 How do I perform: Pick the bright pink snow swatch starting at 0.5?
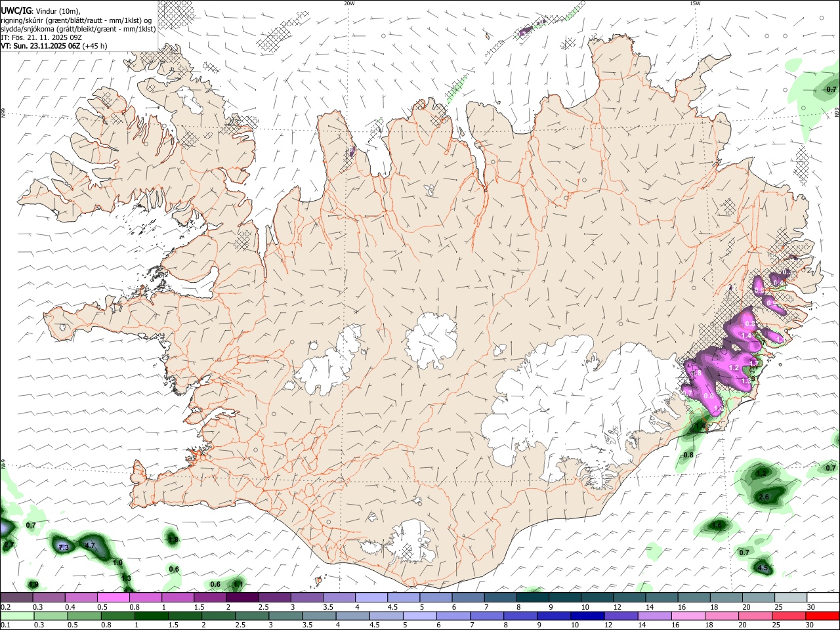point(113,598)
